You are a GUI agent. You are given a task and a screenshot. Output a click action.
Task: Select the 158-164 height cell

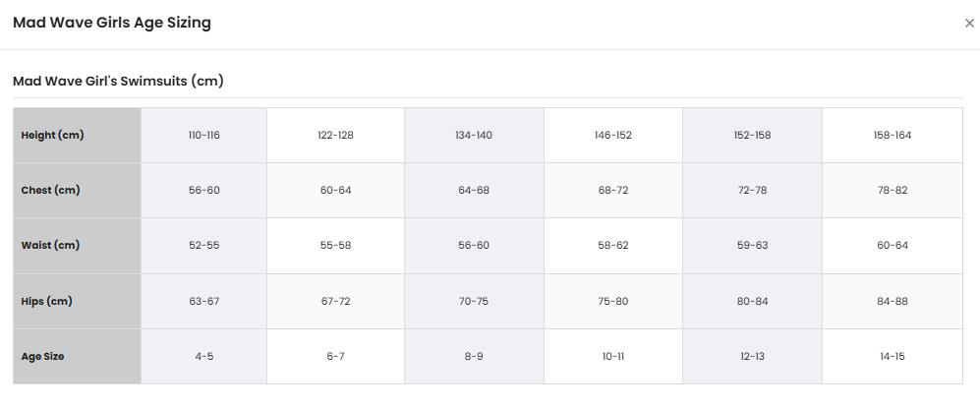893,135
